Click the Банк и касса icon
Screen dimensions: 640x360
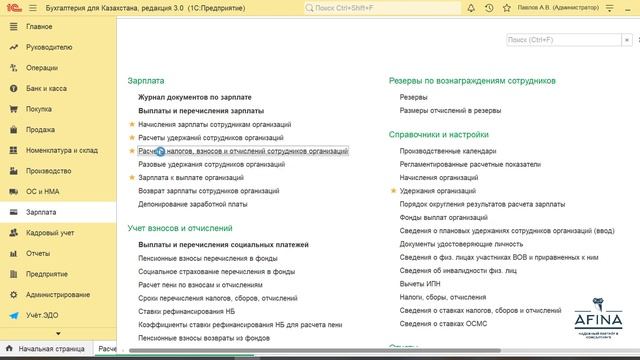tap(13, 89)
